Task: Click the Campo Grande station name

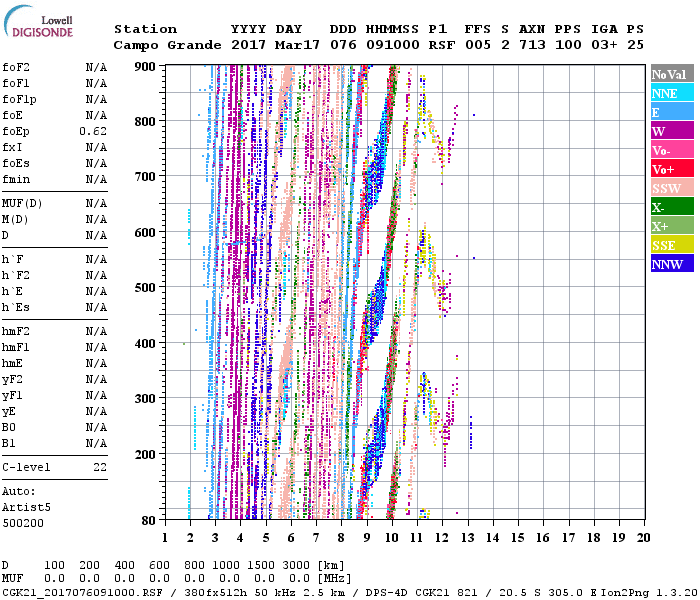Action: [x=167, y=45]
